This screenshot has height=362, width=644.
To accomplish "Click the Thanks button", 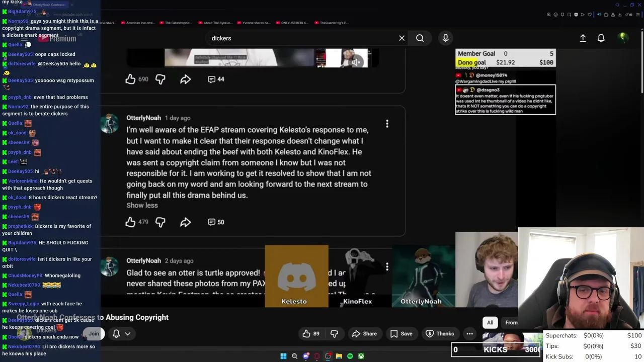I will click(x=440, y=334).
